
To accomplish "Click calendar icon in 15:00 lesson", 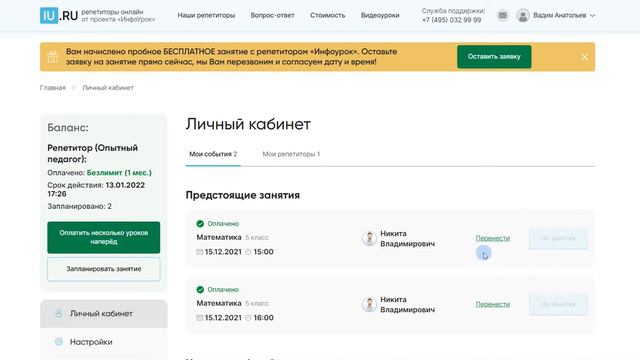I will [x=200, y=252].
